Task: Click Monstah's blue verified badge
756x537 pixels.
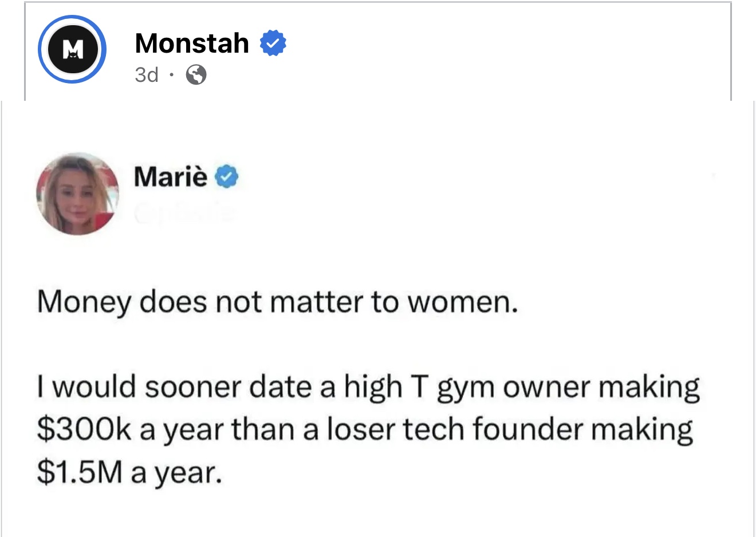Action: coord(273,44)
